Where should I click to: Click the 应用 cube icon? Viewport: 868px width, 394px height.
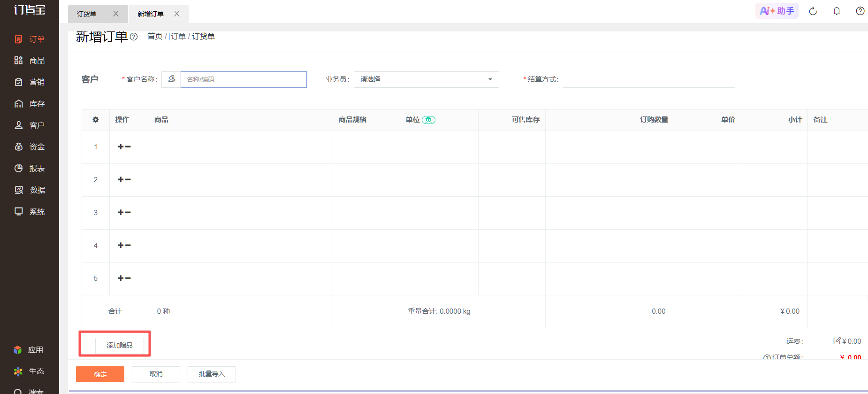click(x=18, y=350)
